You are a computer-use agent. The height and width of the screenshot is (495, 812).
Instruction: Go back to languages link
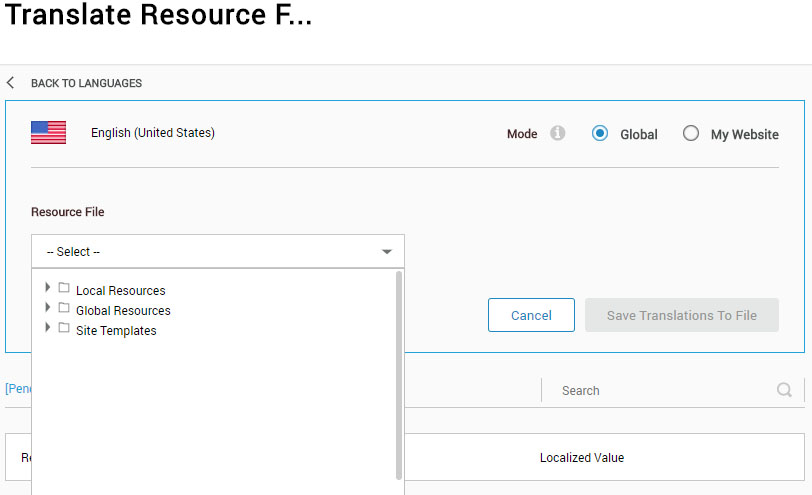click(86, 83)
